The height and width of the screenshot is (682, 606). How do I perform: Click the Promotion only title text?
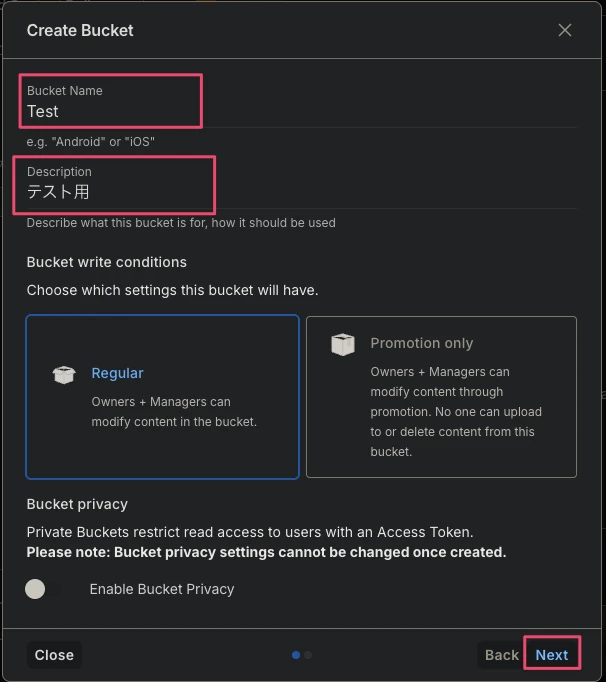[x=422, y=343]
